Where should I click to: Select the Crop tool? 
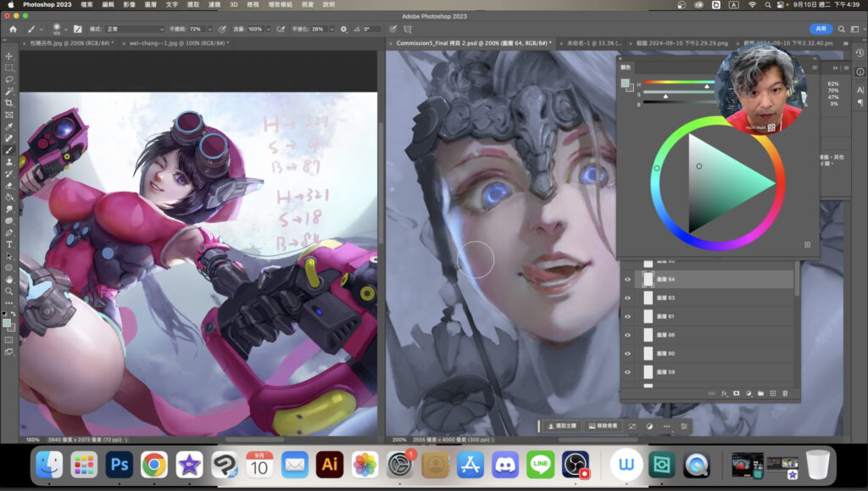pyautogui.click(x=9, y=103)
